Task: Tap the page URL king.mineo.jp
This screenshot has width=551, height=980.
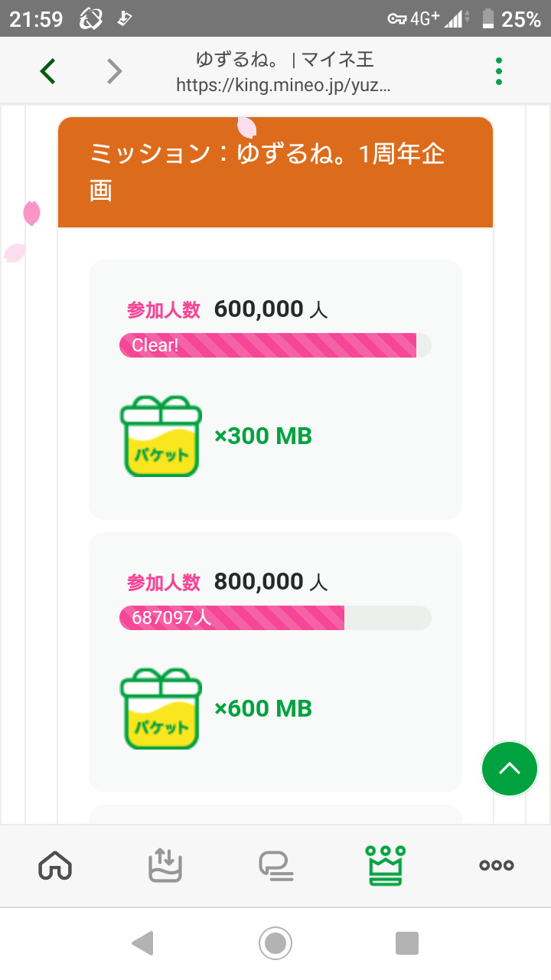Action: coord(283,85)
